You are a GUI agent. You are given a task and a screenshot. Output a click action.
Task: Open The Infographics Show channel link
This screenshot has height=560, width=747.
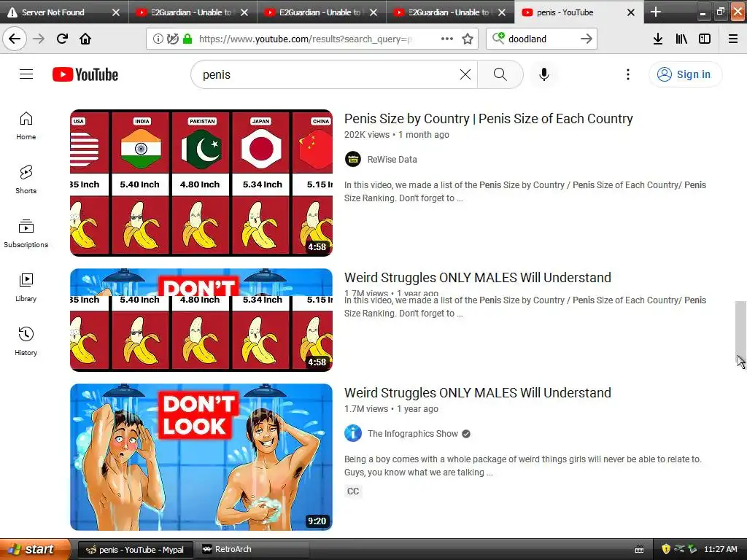point(413,434)
